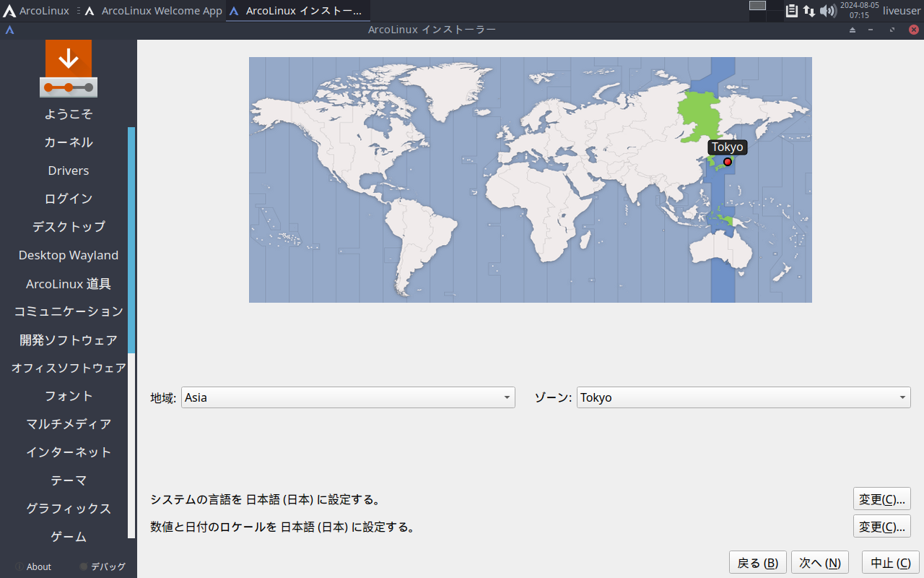Open the ArcoLinux applications menu
The height and width of the screenshot is (578, 924).
click(x=36, y=11)
